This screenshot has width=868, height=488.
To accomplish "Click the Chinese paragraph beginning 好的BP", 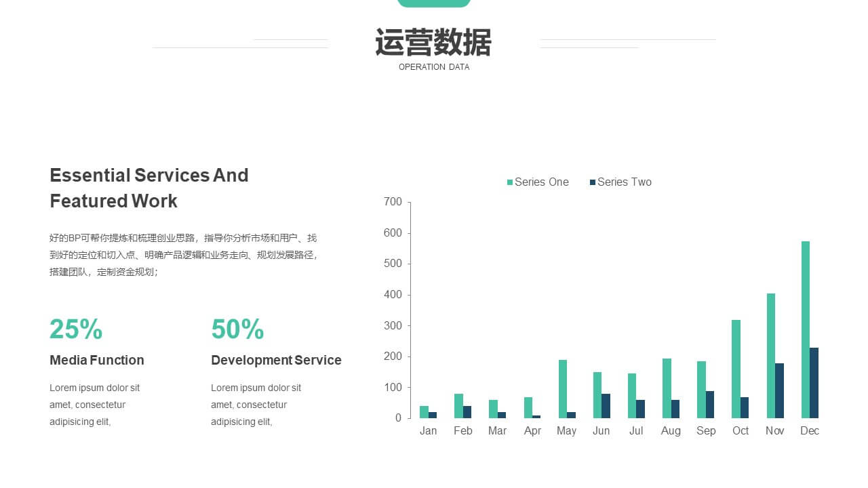I will tap(183, 255).
